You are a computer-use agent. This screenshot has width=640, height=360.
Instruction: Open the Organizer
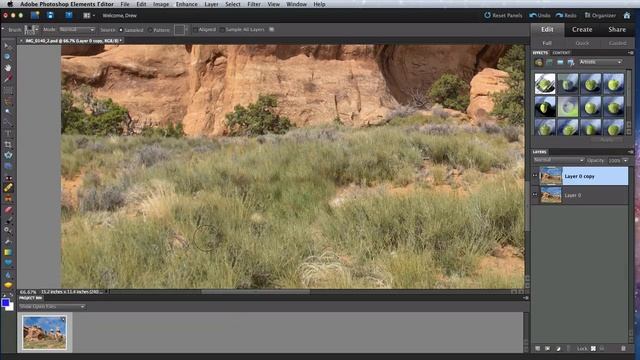[600, 16]
